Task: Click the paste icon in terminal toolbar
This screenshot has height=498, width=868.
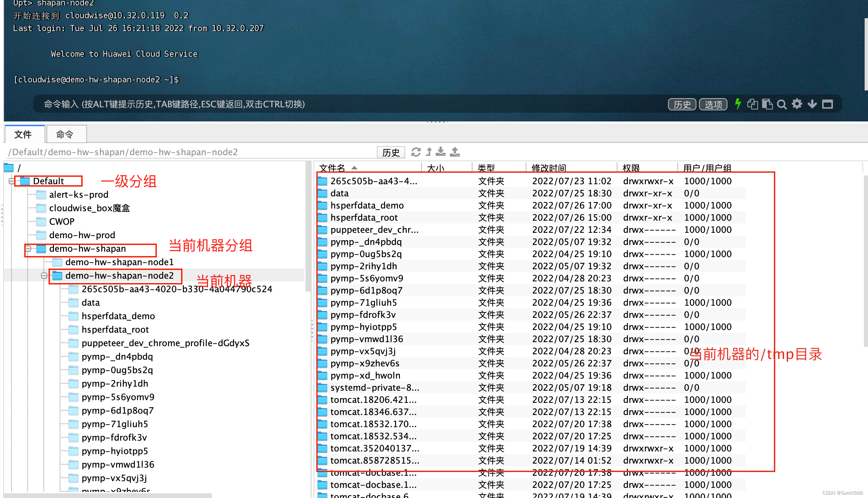Action: pos(767,104)
